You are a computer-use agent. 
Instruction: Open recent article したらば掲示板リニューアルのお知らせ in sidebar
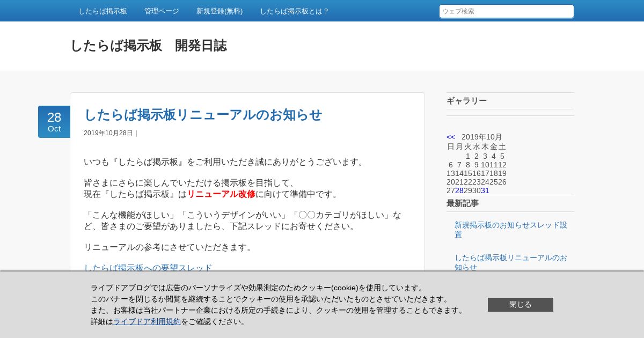(511, 262)
